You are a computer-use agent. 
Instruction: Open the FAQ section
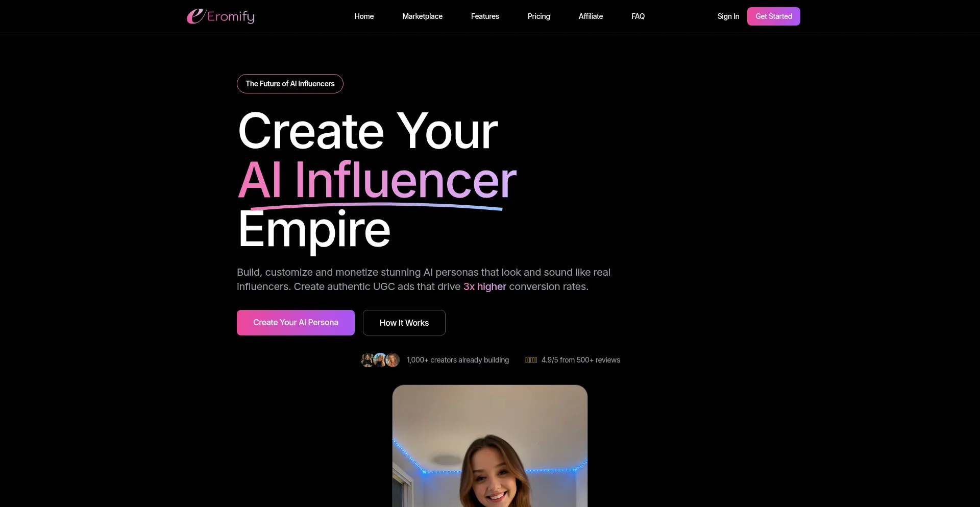pyautogui.click(x=638, y=16)
